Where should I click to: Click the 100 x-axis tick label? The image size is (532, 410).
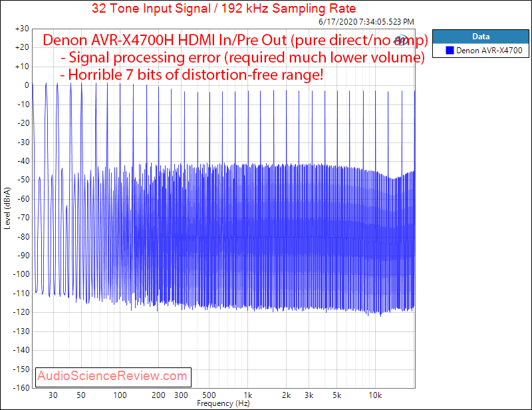tap(120, 395)
